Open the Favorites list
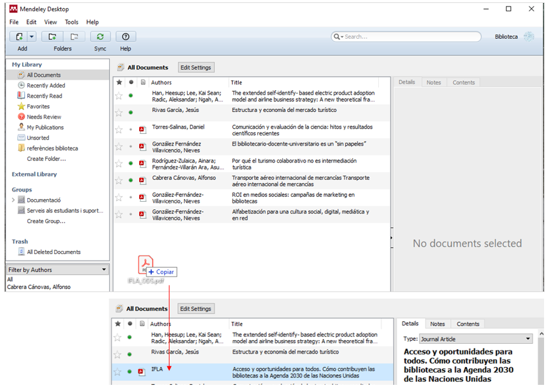This screenshot has width=550, height=392. click(x=38, y=106)
